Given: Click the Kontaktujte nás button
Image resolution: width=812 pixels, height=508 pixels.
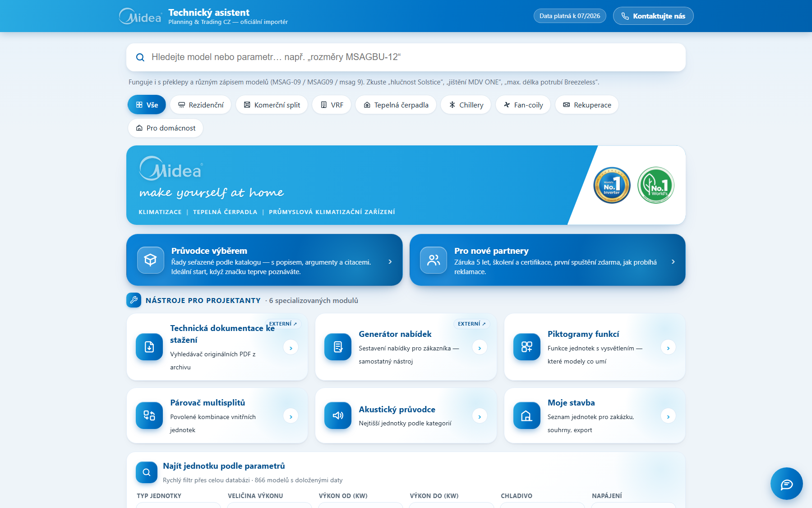Looking at the screenshot, I should pos(653,16).
